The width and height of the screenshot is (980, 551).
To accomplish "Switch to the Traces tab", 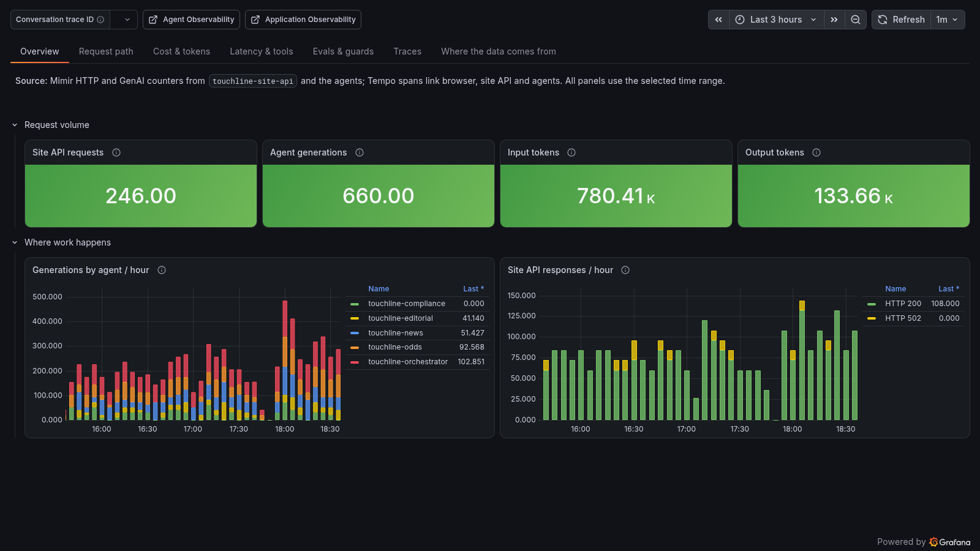I will click(407, 51).
